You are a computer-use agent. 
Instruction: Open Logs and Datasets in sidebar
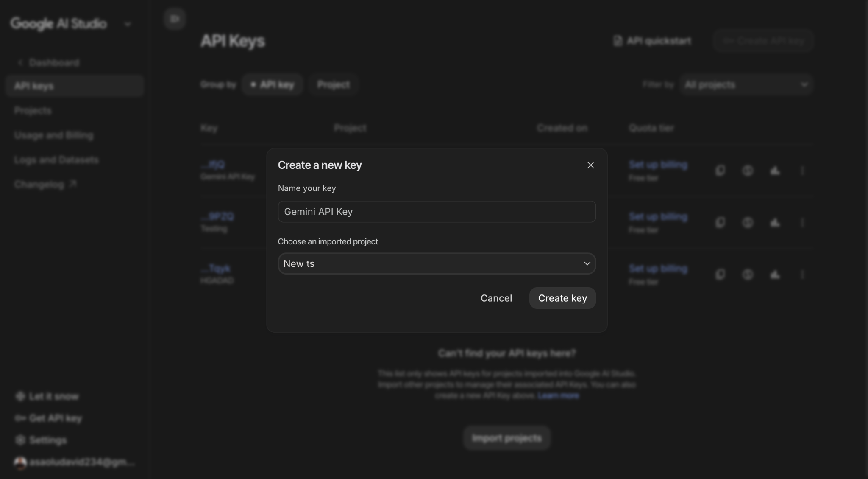coord(56,160)
